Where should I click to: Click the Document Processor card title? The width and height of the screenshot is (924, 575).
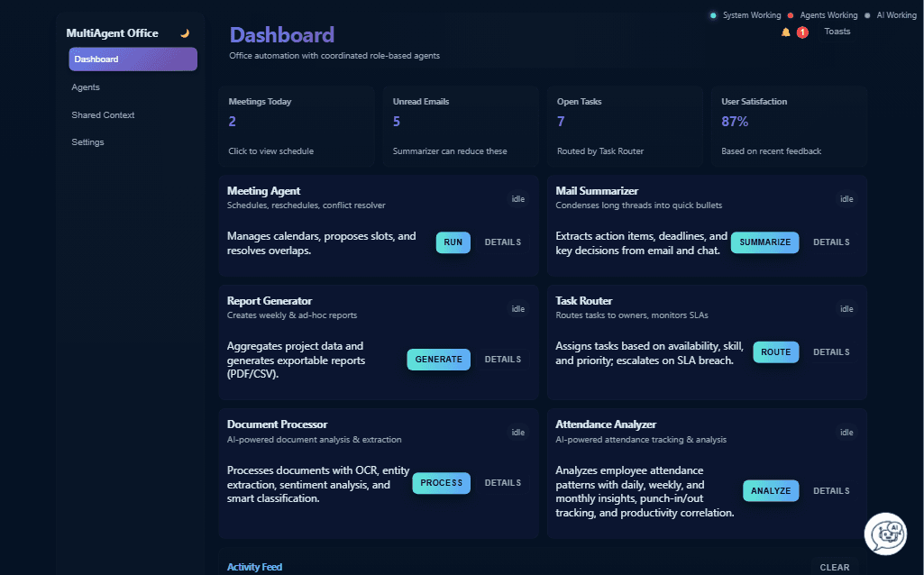click(x=277, y=424)
